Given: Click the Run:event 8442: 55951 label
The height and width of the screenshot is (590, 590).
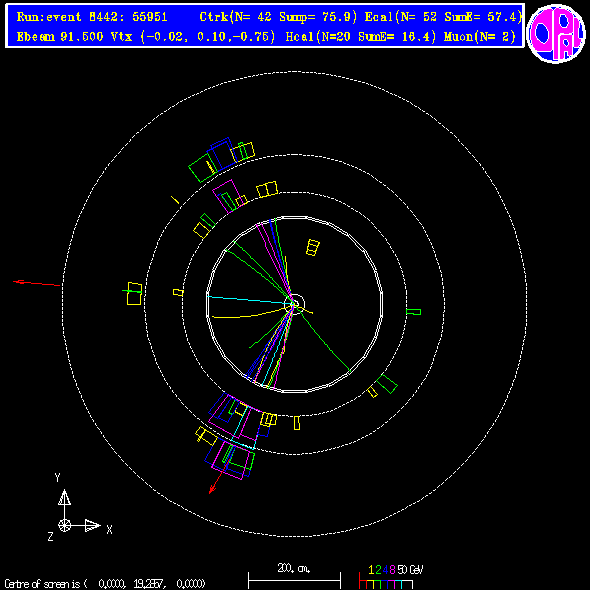Looking at the screenshot, I should 92,17.
